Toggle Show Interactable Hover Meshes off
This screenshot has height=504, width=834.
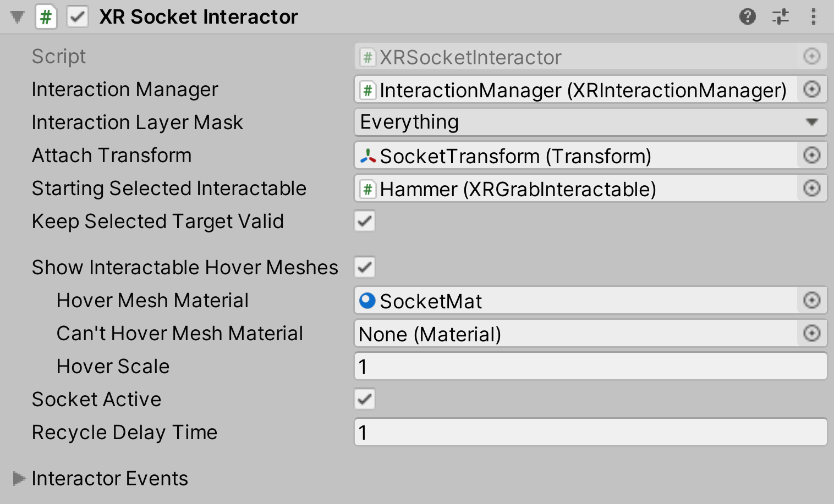click(x=364, y=267)
